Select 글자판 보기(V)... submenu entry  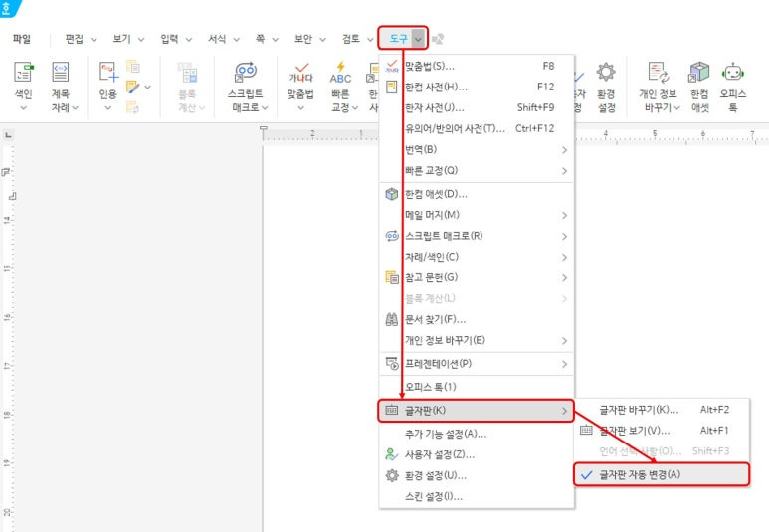coord(662,431)
